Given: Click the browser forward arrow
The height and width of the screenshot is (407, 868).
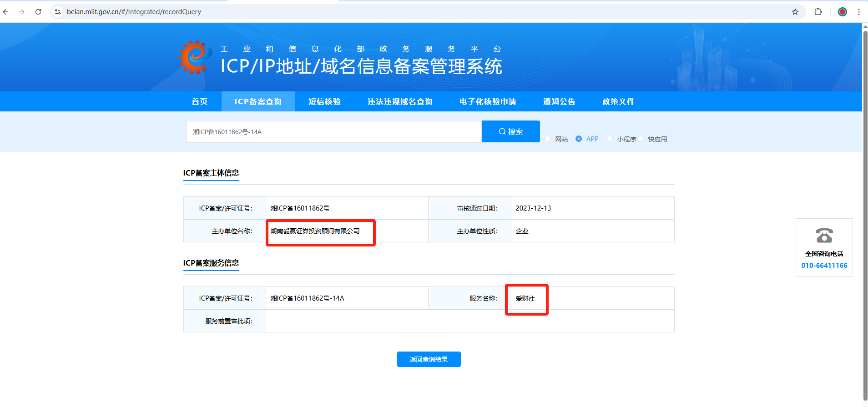Looking at the screenshot, I should point(22,12).
